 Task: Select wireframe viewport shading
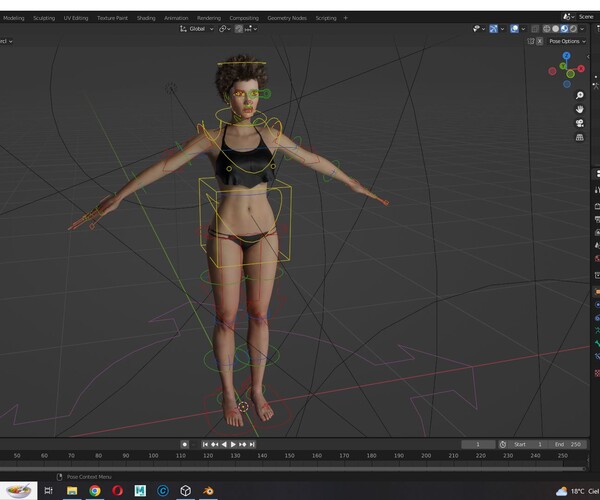click(547, 29)
